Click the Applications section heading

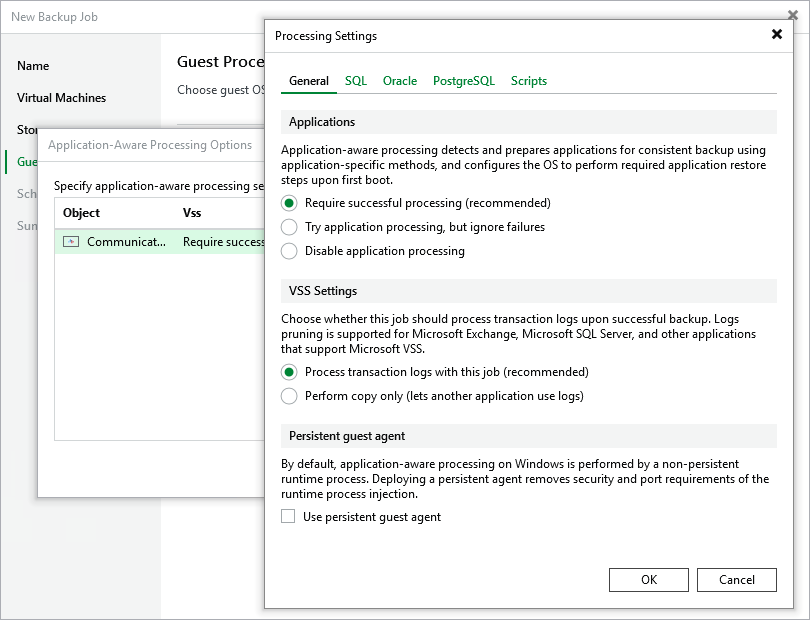tap(322, 122)
